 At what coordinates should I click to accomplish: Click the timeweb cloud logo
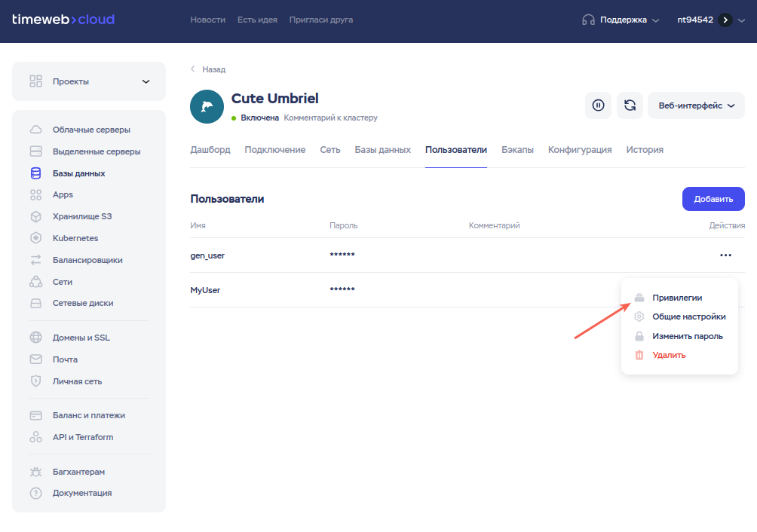point(63,20)
